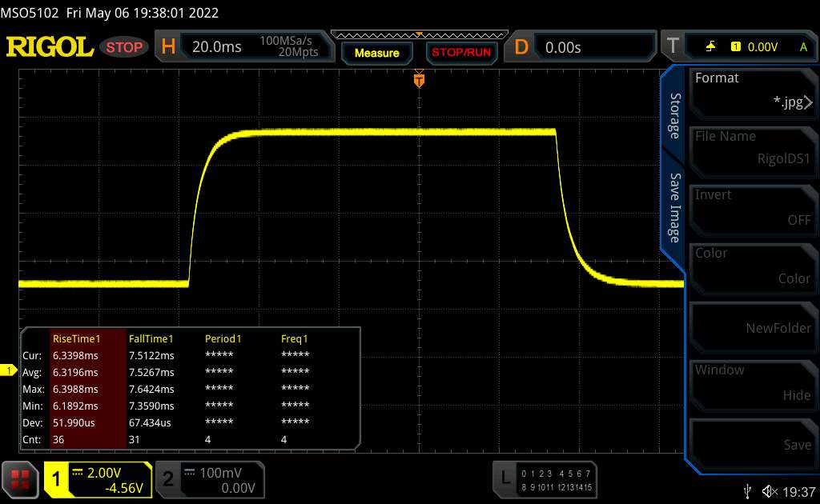Tap the channel 2 DC coupling icon
820x504 pixels.
tap(189, 472)
